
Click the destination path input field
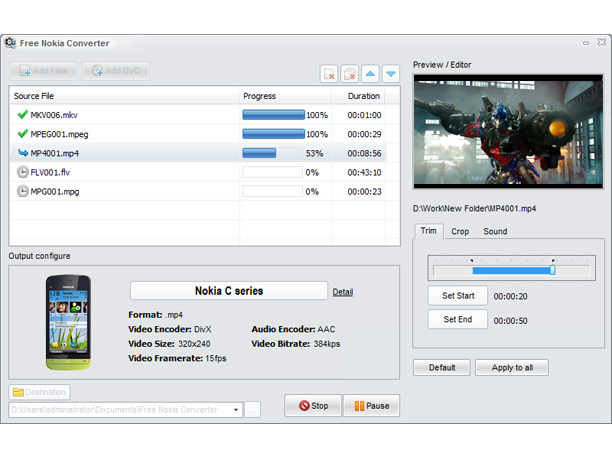pos(125,410)
